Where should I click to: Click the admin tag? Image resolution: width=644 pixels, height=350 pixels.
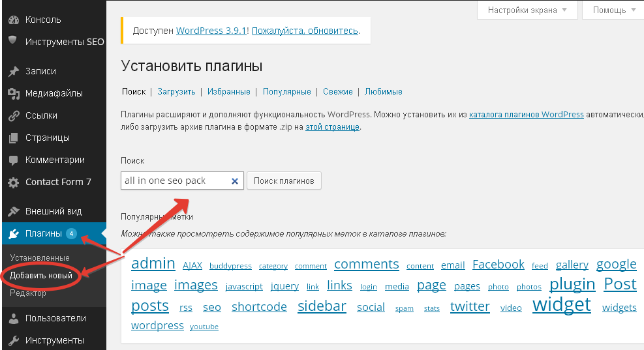(x=153, y=263)
